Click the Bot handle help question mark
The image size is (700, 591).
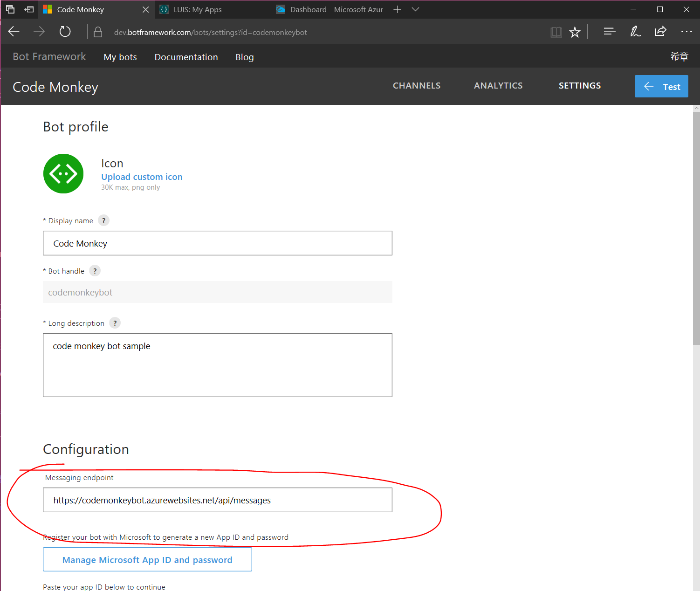95,270
